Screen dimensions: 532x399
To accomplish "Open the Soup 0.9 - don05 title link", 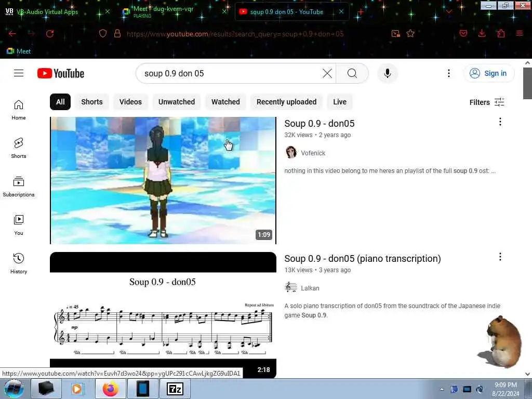I will click(320, 124).
